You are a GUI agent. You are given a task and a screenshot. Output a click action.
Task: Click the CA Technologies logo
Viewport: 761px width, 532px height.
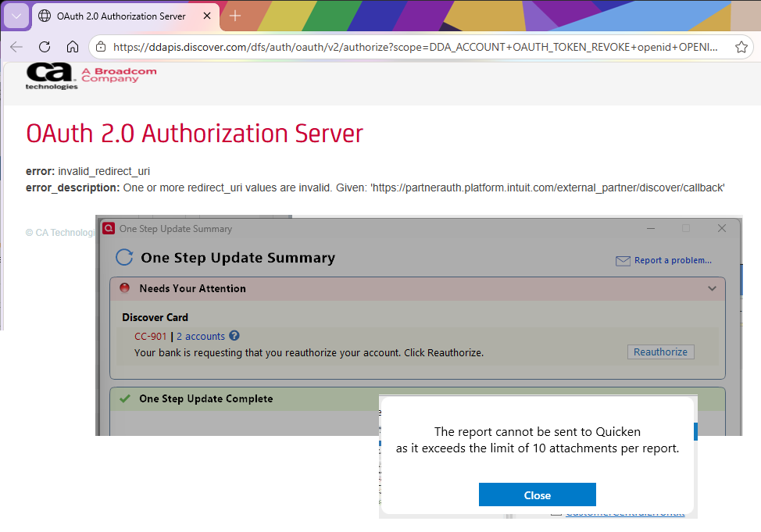52,77
